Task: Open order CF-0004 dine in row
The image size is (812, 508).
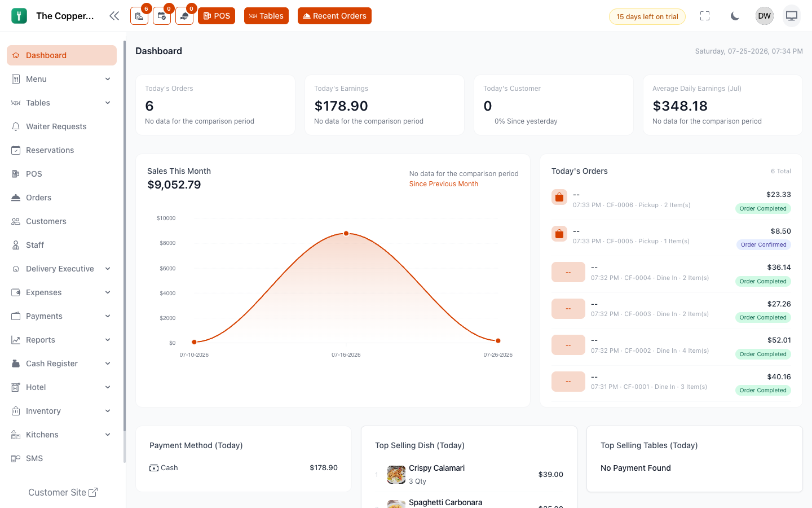Action: 671,274
